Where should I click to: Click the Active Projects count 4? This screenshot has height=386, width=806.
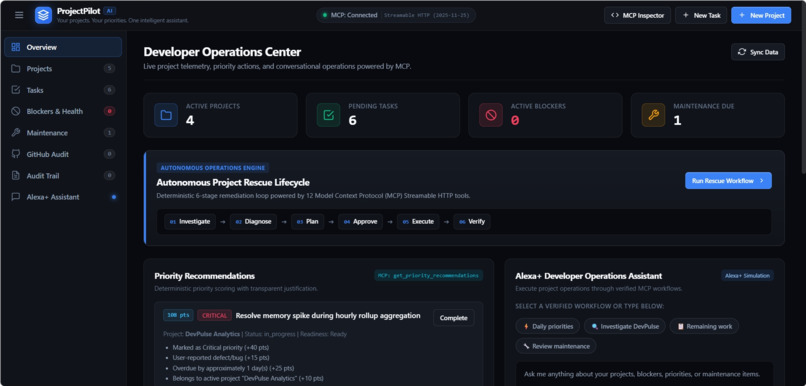190,121
